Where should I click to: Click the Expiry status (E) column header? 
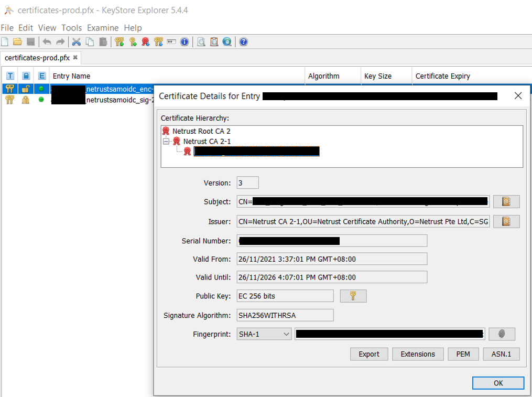(42, 76)
